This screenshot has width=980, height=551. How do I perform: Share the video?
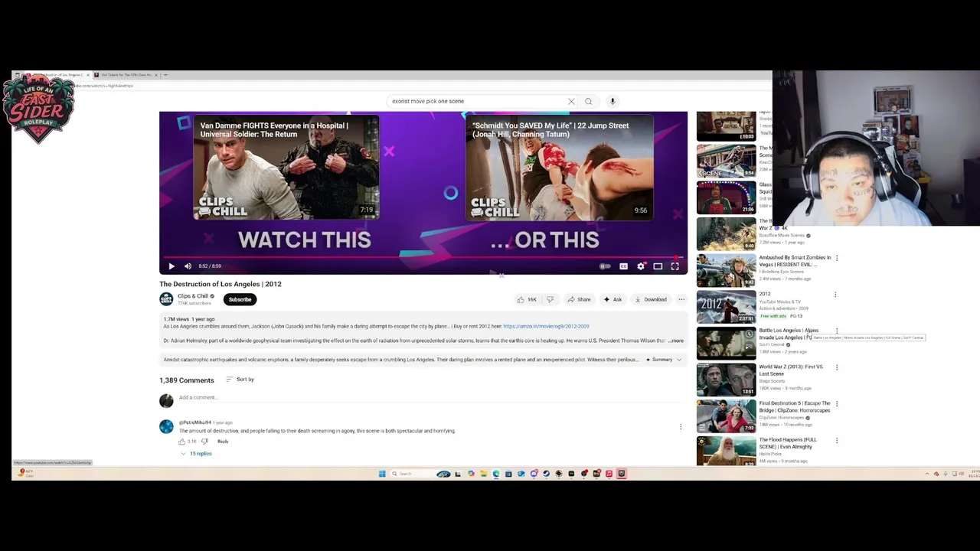[580, 299]
